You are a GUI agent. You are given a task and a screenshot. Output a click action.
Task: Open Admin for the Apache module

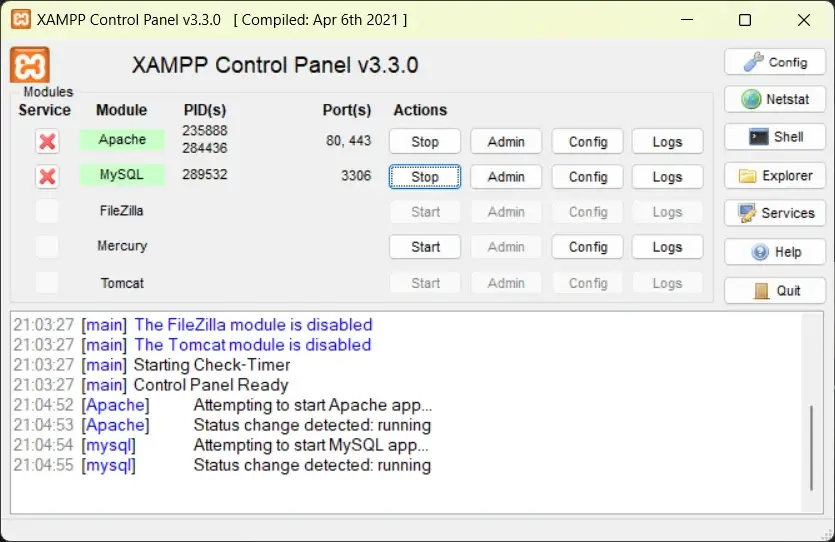click(506, 142)
